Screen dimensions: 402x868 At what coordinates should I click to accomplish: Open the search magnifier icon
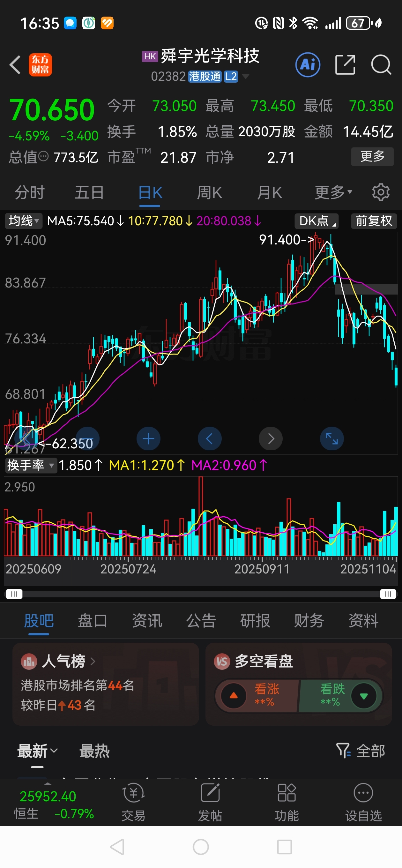point(381,65)
